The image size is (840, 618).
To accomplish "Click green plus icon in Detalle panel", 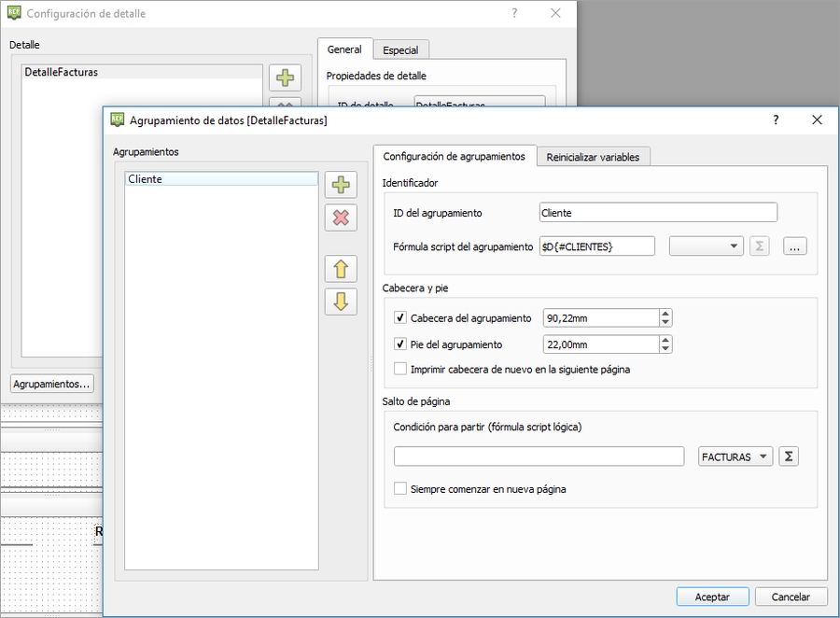I will click(285, 77).
